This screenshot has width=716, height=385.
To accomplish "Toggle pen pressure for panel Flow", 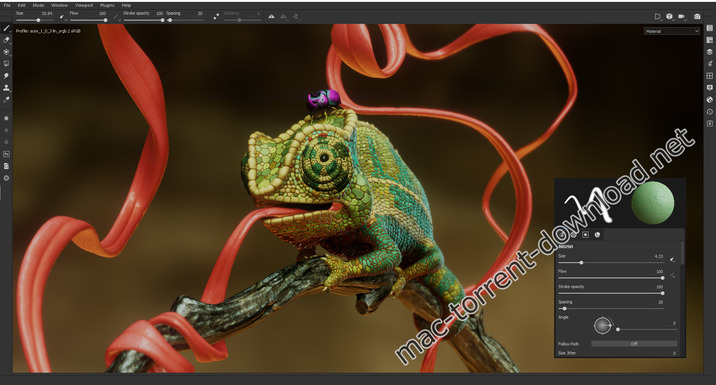I will [672, 275].
